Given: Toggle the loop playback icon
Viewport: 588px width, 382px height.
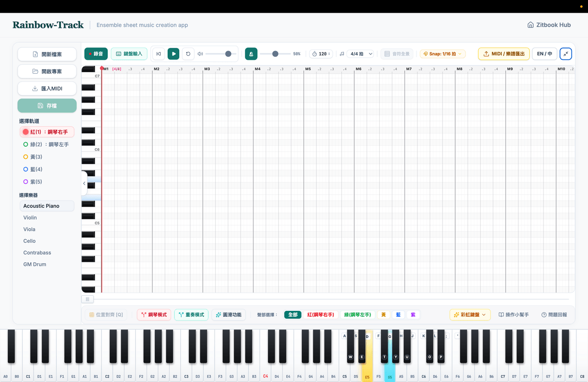Looking at the screenshot, I should pyautogui.click(x=188, y=54).
